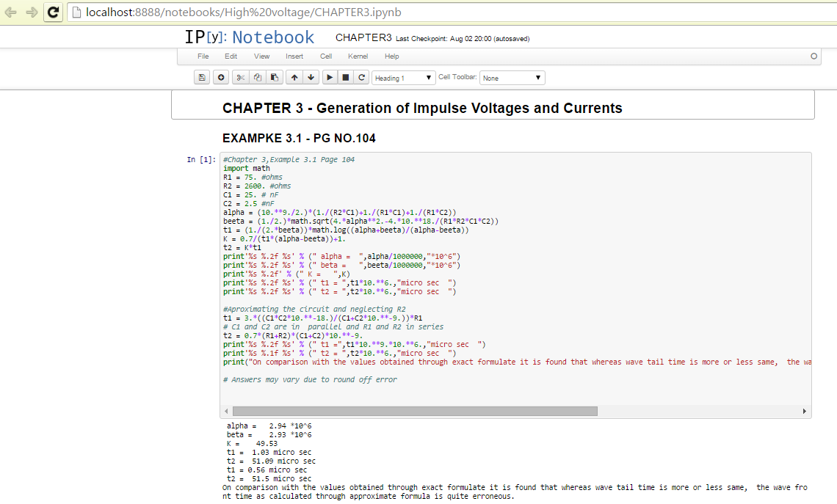Insert a cell below with plus icon
Viewport: 837px width, 504px height.
(x=220, y=78)
